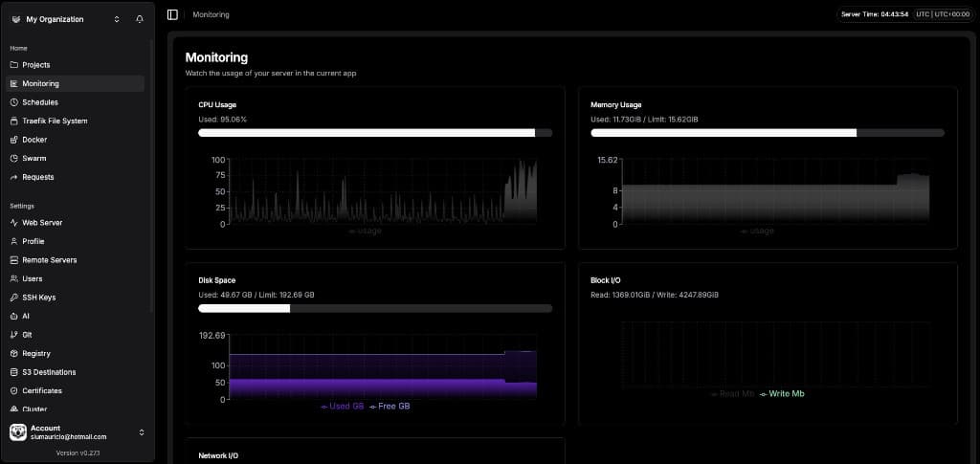The width and height of the screenshot is (980, 464).
Task: Go to Remote Servers settings
Action: [x=75, y=260]
